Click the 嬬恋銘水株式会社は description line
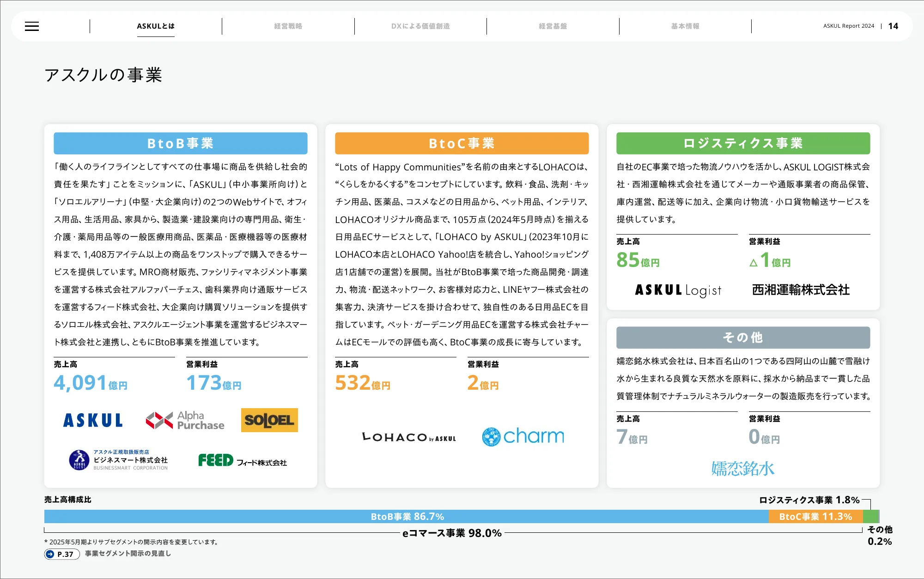This screenshot has height=579, width=924. pos(743,361)
